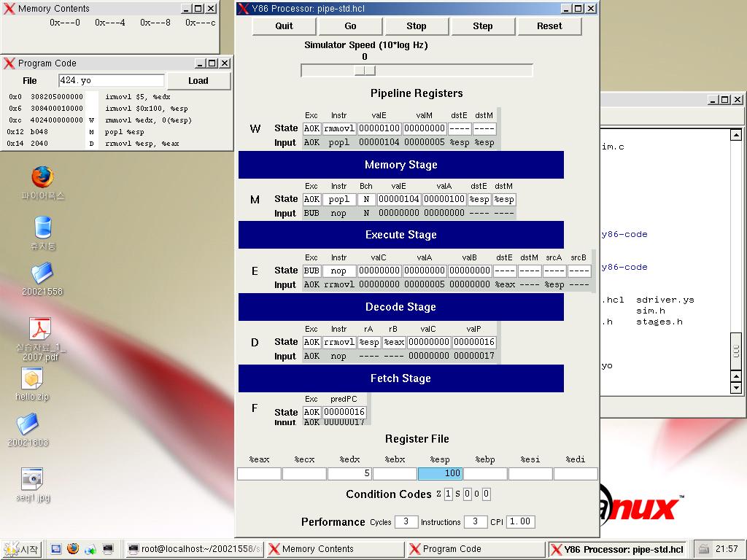
Task: Click the %esp register value 100
Action: pos(439,473)
